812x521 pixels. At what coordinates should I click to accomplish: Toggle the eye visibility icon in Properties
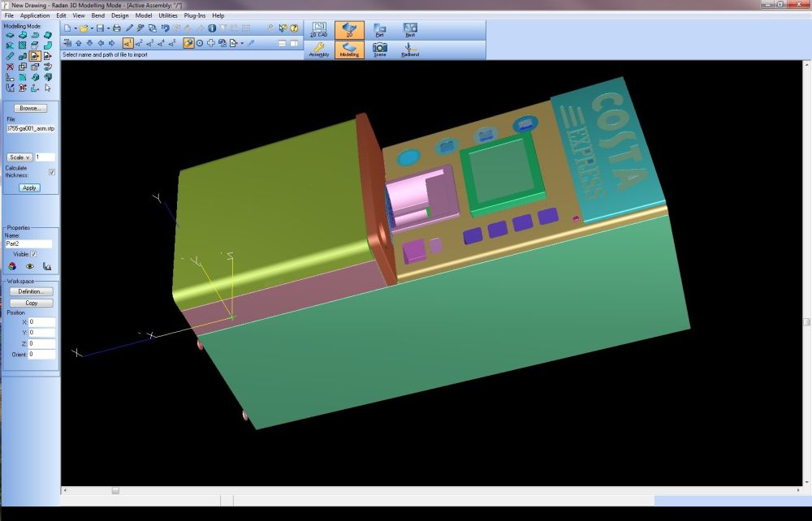pyautogui.click(x=30, y=266)
